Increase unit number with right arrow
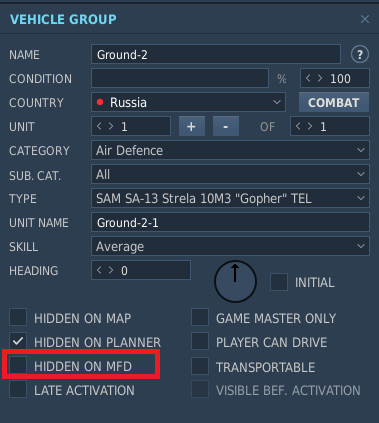Image resolution: width=379 pixels, height=423 pixels. (111, 126)
